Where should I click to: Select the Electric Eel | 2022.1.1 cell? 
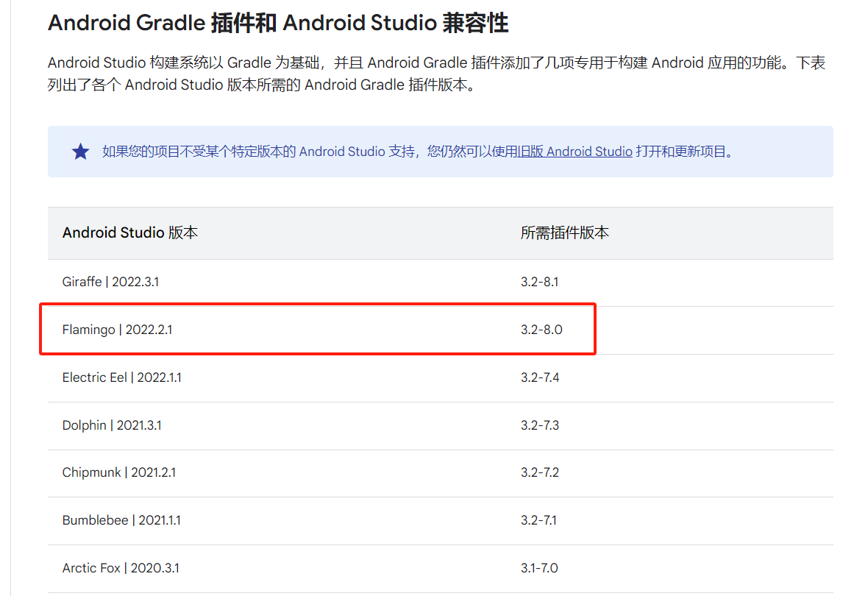coord(122,377)
